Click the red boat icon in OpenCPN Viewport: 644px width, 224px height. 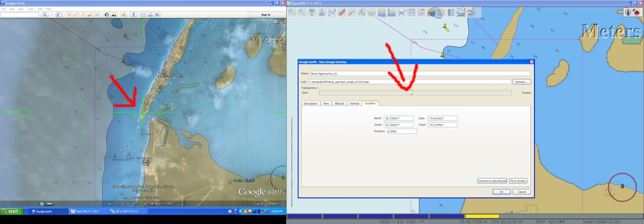tap(342, 12)
